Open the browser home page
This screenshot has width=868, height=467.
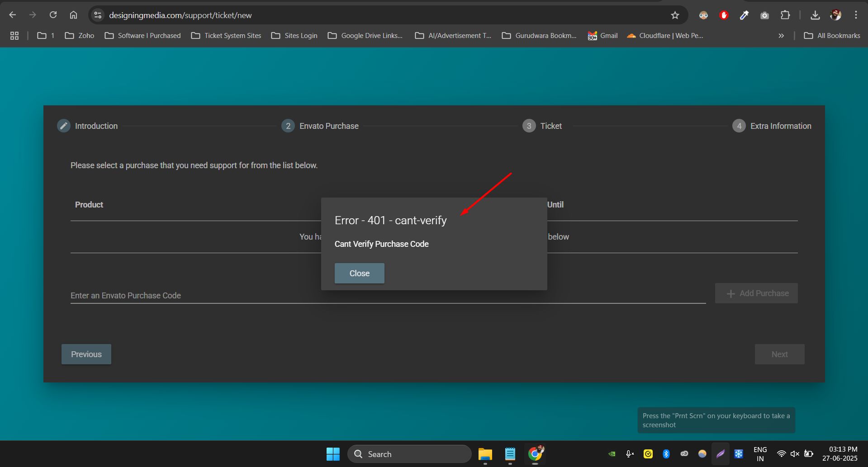point(73,15)
